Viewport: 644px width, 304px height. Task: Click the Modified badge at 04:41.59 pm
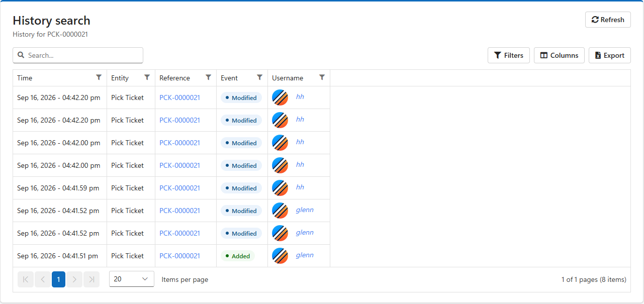[x=241, y=188]
